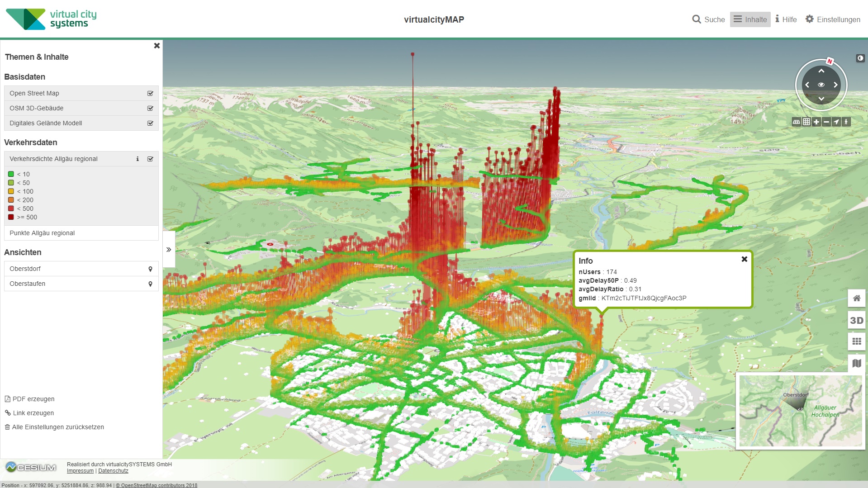This screenshot has height=488, width=868.
Task: Toggle the overview map icon
Action: click(856, 364)
